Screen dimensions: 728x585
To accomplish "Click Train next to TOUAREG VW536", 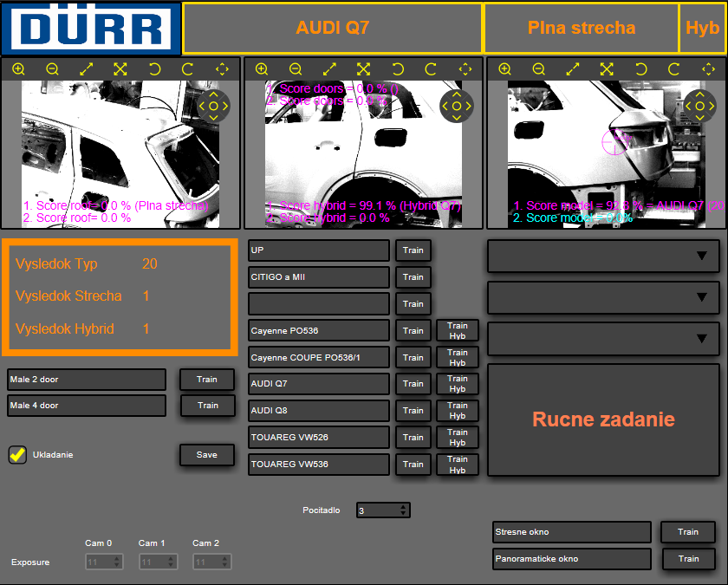I will click(413, 465).
